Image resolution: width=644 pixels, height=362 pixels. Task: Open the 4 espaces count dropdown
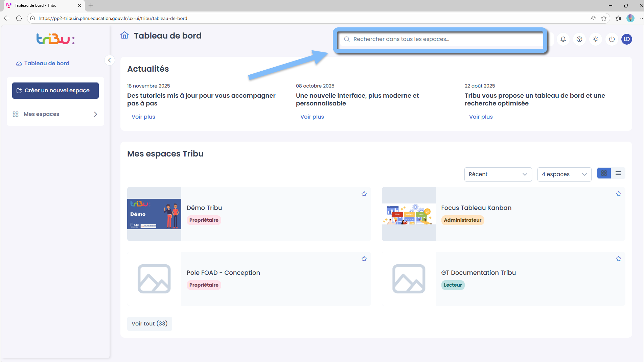coord(564,174)
